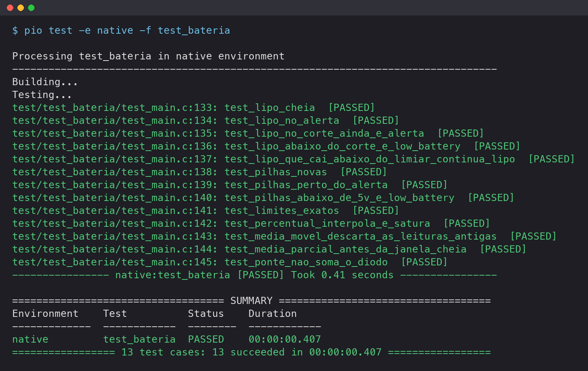Image resolution: width=588 pixels, height=371 pixels.
Task: Click the test_lipo_no_alerta result line
Action: pyautogui.click(x=206, y=120)
